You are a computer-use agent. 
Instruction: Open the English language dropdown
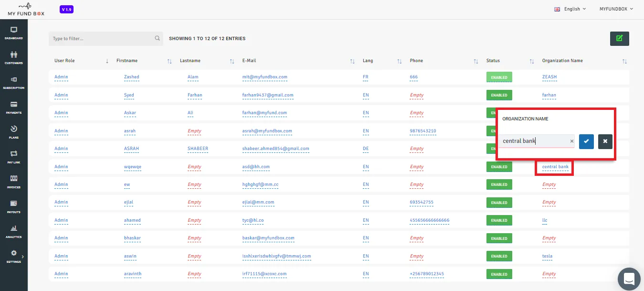click(570, 9)
